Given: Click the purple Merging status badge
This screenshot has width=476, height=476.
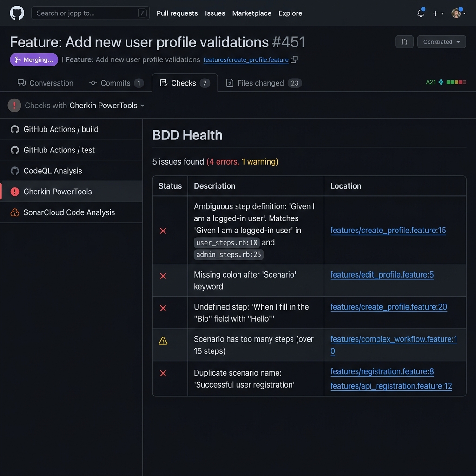Looking at the screenshot, I should click(x=33, y=60).
